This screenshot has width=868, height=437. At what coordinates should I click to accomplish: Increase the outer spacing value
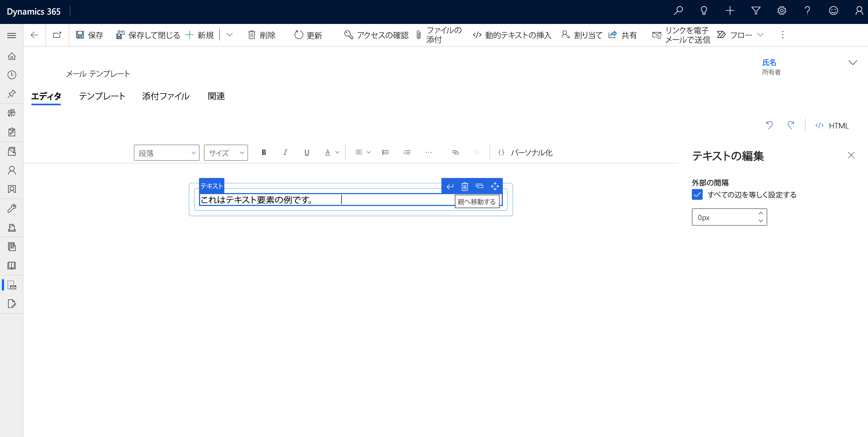tap(761, 213)
